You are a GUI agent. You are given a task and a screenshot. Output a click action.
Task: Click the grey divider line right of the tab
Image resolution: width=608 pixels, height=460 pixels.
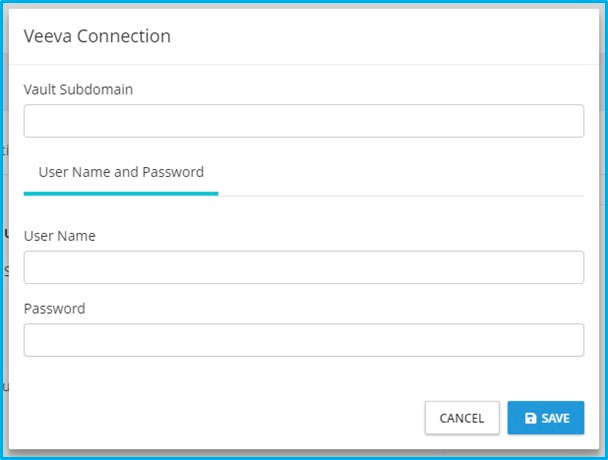coord(400,195)
